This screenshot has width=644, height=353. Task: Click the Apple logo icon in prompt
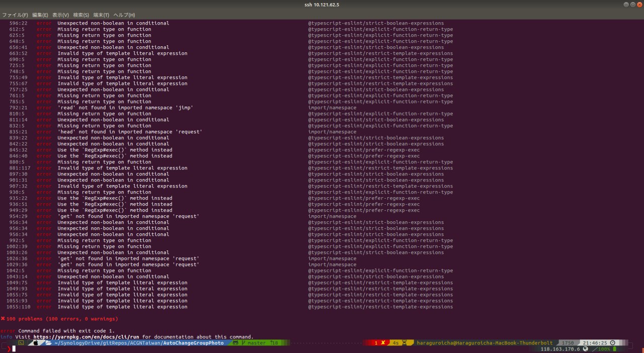[36, 343]
